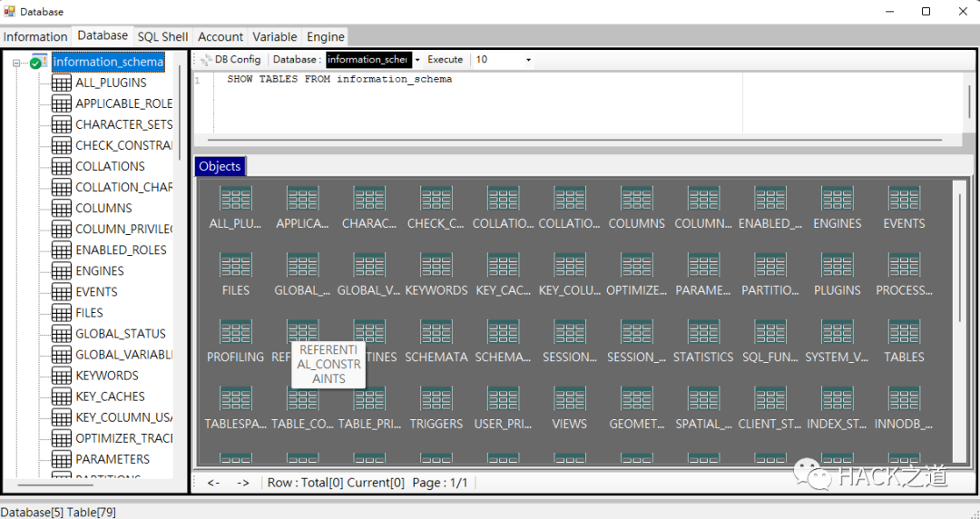The height and width of the screenshot is (519, 980).
Task: Select the CHECK_C... table icon
Action: tap(436, 199)
